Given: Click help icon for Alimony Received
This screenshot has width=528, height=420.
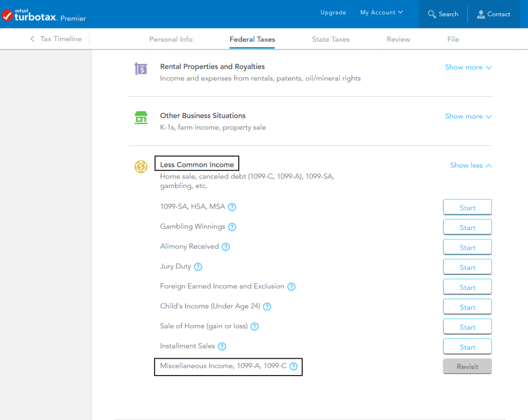Looking at the screenshot, I should coord(226,247).
